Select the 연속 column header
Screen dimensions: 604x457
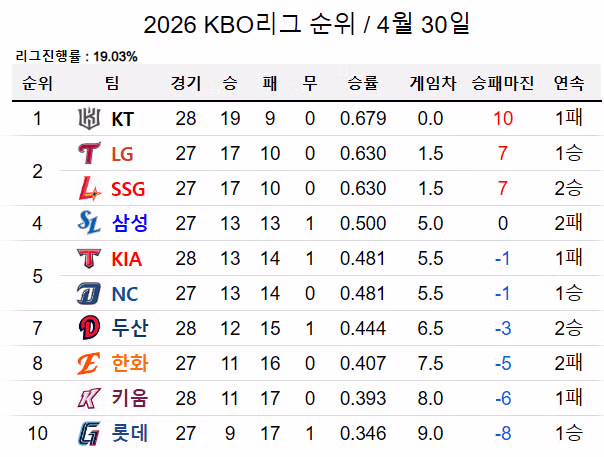coord(569,83)
